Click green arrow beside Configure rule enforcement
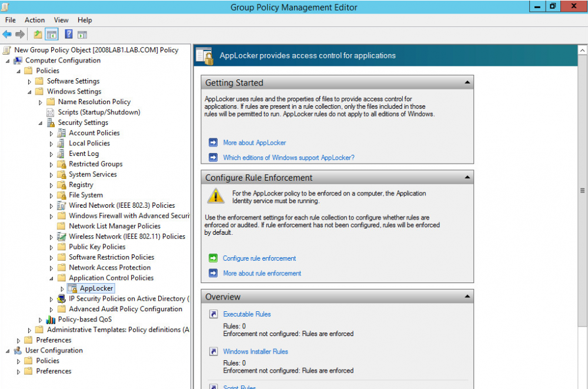The image size is (588, 389). [x=213, y=258]
